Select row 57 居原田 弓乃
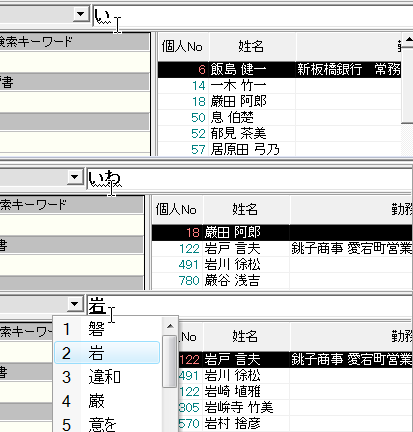This screenshot has width=413, height=432. point(279,149)
